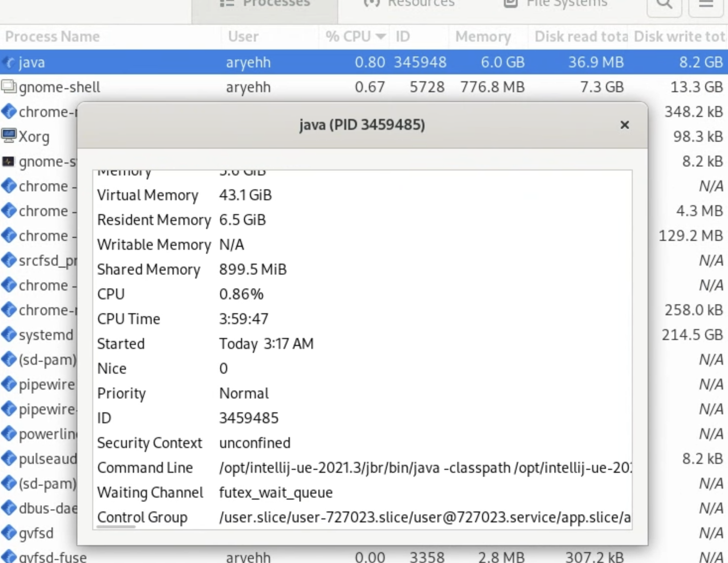Switch to the Resources tab
The image size is (728, 563).
point(412,2)
